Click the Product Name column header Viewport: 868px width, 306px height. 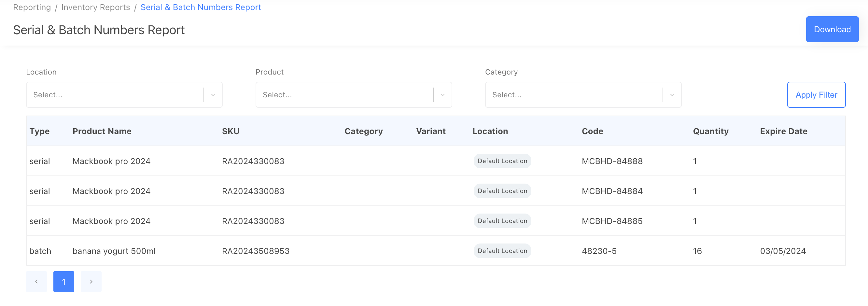(102, 131)
